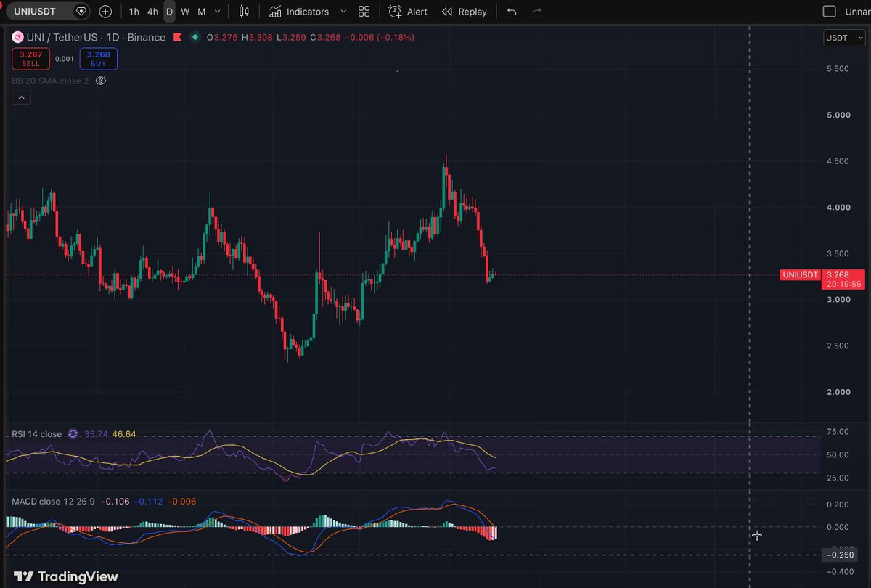This screenshot has width=871, height=588.
Task: Click the RSI 14 close legend label
Action: click(x=37, y=434)
